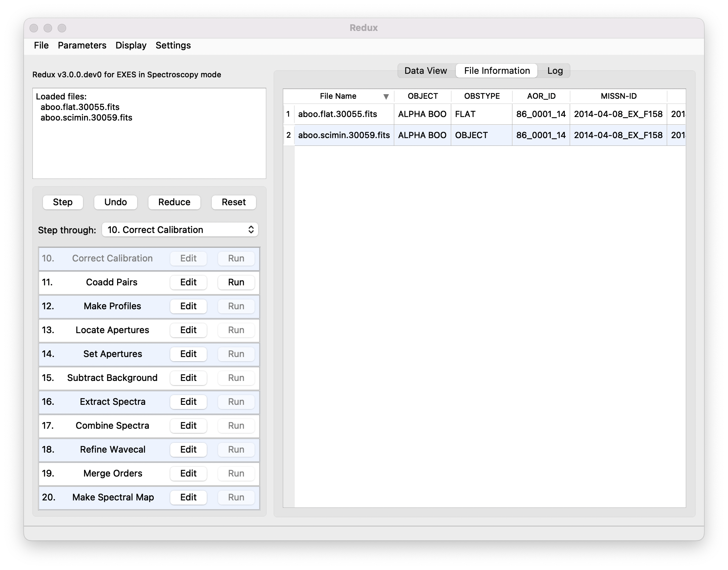
Task: Select the aboo.scimin.30059.fits table row
Action: (344, 135)
